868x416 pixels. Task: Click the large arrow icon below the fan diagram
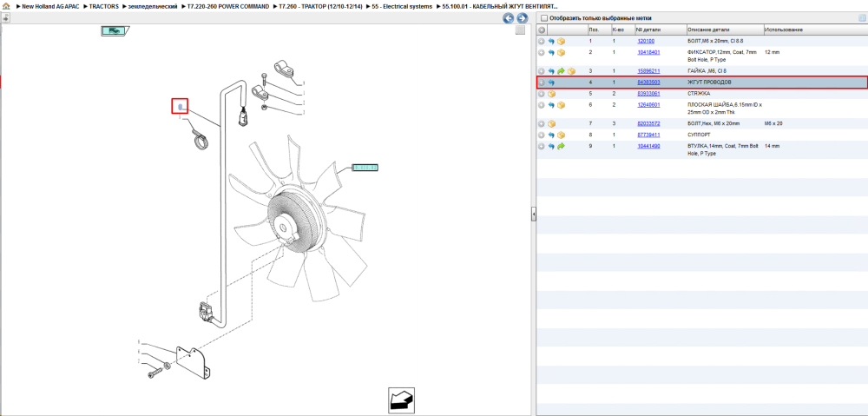401,400
